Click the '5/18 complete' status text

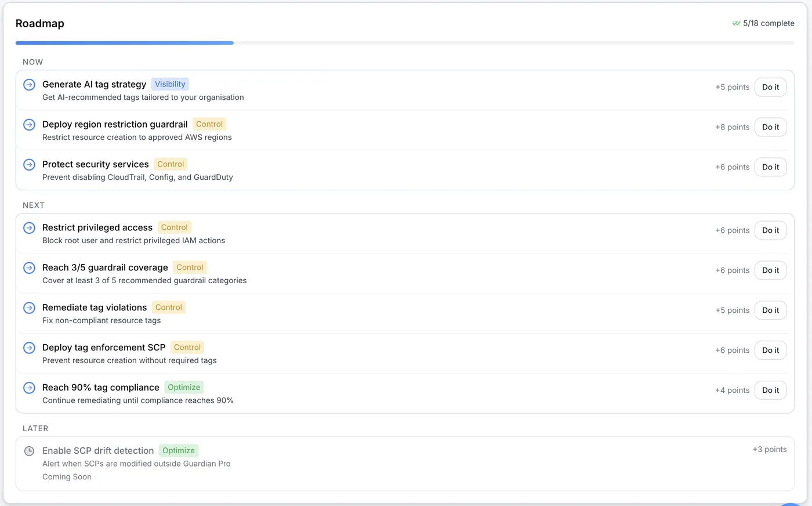click(768, 23)
